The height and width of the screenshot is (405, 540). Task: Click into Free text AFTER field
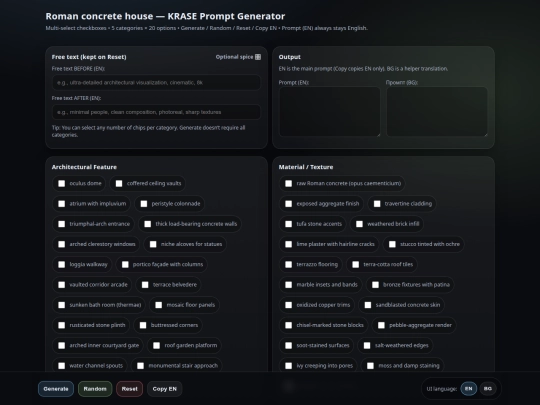point(156,112)
